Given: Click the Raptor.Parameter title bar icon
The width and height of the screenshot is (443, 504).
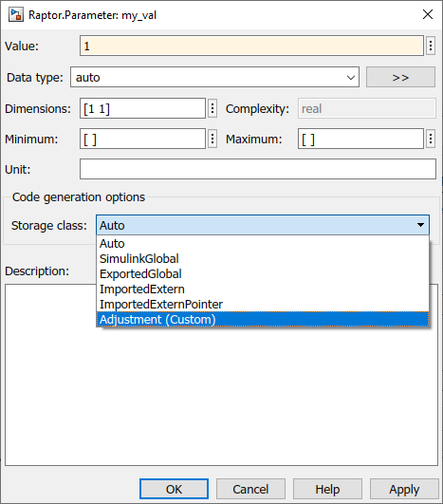Looking at the screenshot, I should tap(16, 15).
